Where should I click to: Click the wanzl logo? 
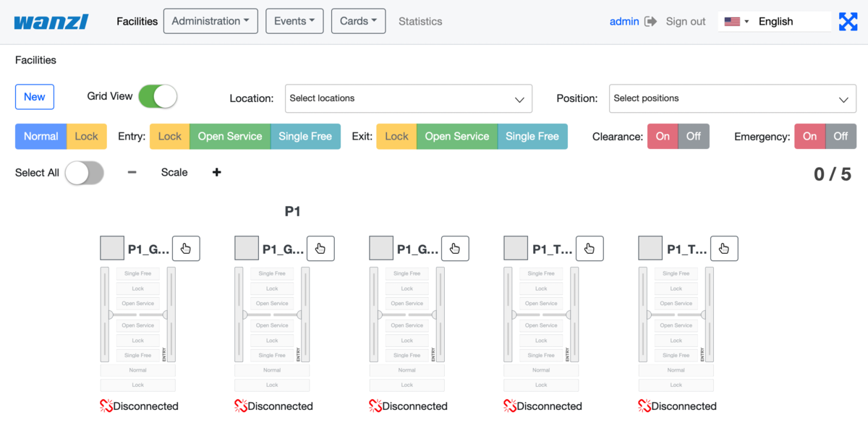coord(50,21)
